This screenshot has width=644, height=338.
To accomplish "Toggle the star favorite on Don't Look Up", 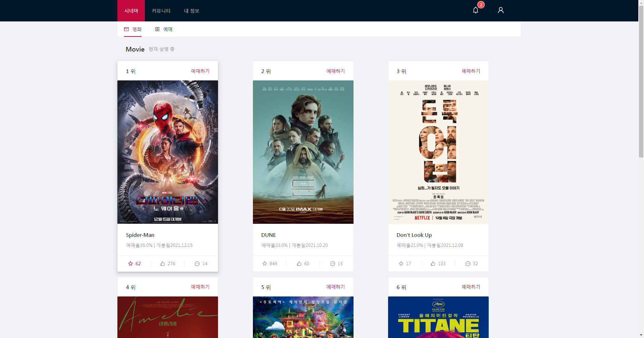I will [x=401, y=264].
